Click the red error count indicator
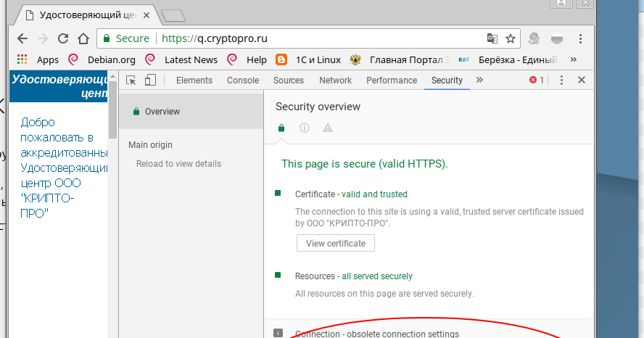 [537, 81]
